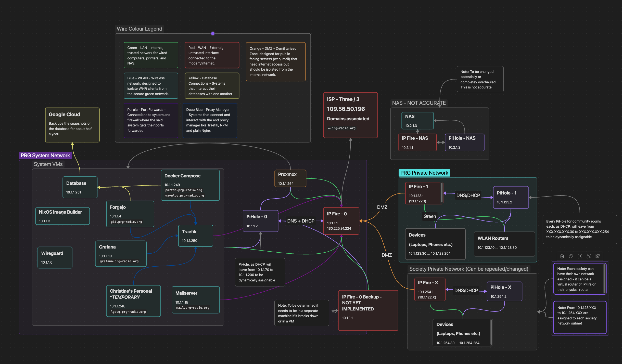This screenshot has height=364, width=622.
Task: Select 'Purple - Port Forwards' legend card
Action: (x=151, y=120)
